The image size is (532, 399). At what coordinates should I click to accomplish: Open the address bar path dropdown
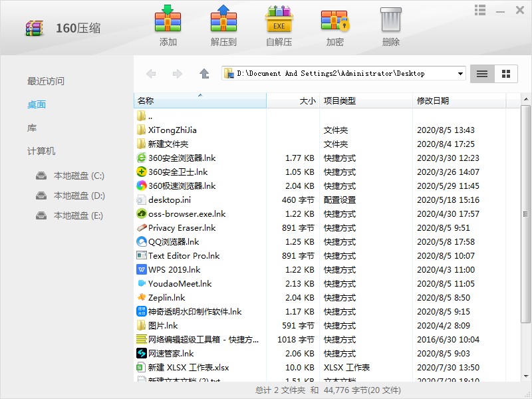click(x=459, y=73)
